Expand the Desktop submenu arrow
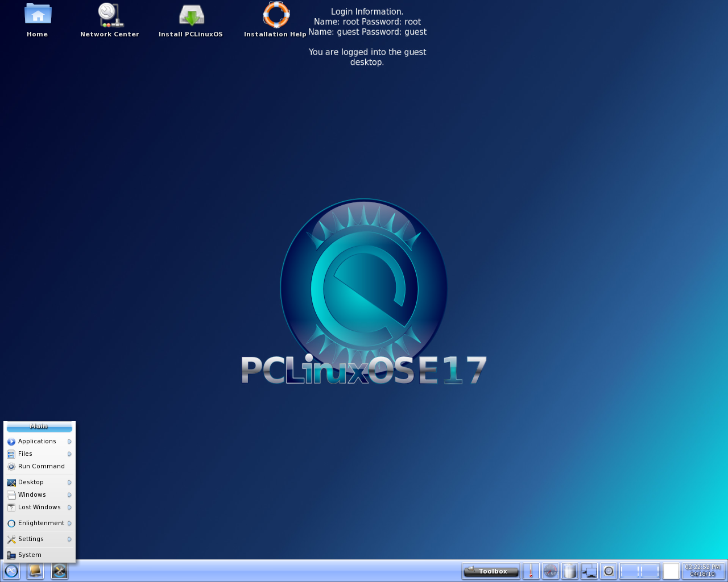The width and height of the screenshot is (728, 582). click(x=69, y=483)
